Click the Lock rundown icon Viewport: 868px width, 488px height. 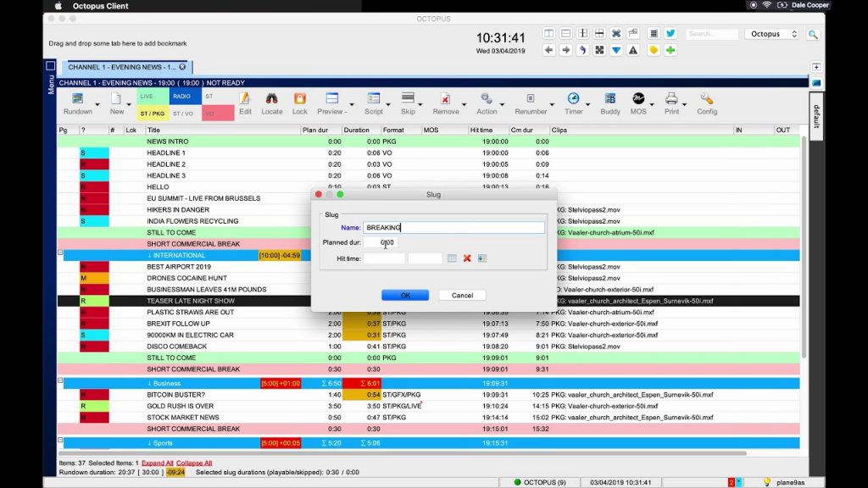click(299, 99)
